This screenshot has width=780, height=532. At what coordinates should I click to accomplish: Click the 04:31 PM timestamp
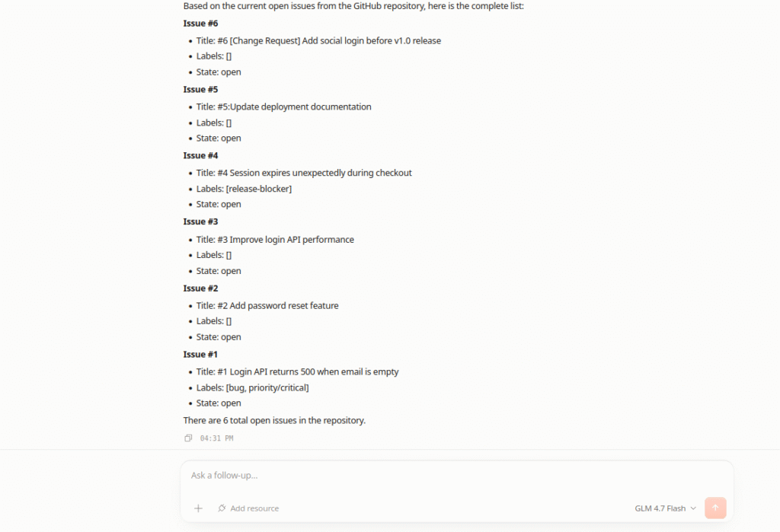216,438
